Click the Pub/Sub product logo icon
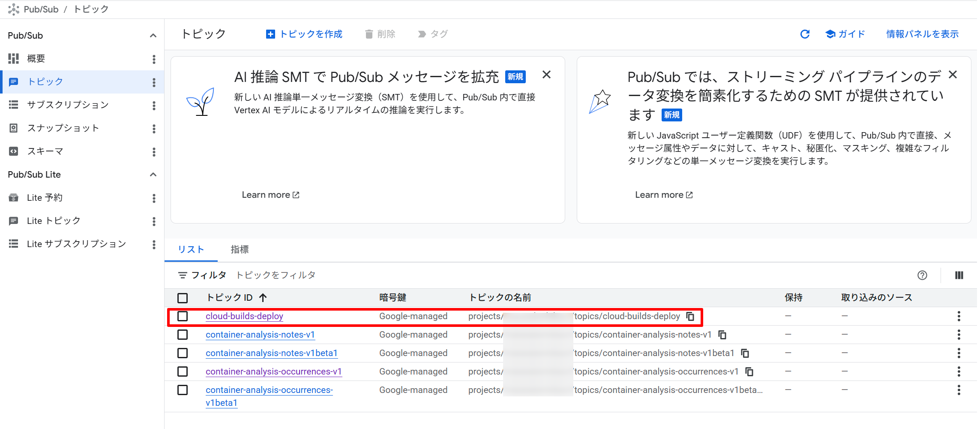This screenshot has width=980, height=429. (x=13, y=9)
